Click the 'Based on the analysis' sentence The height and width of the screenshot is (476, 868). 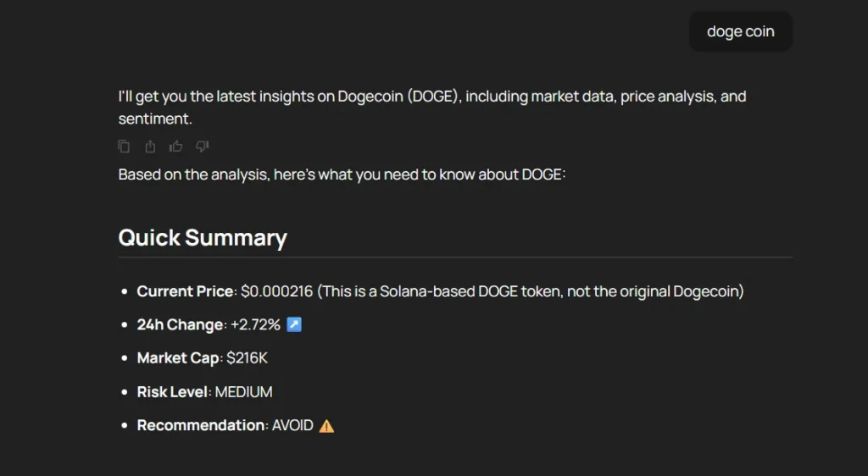[x=342, y=174]
